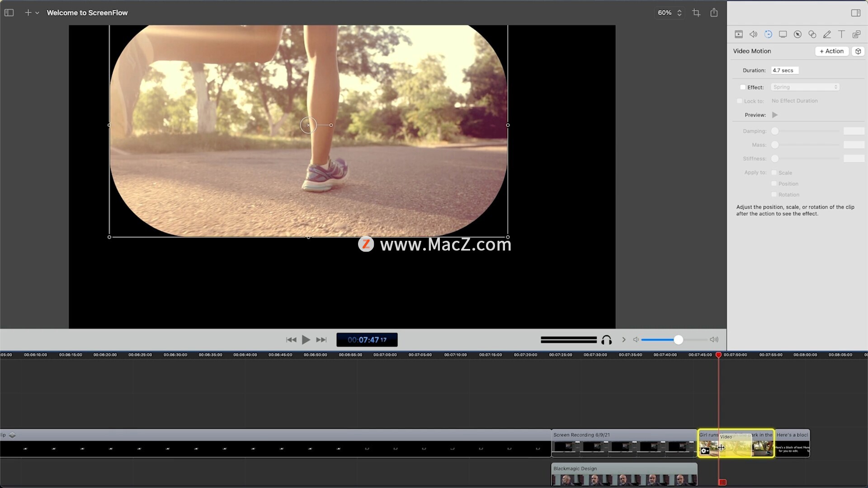Select the Video Motion tab icon

click(768, 34)
